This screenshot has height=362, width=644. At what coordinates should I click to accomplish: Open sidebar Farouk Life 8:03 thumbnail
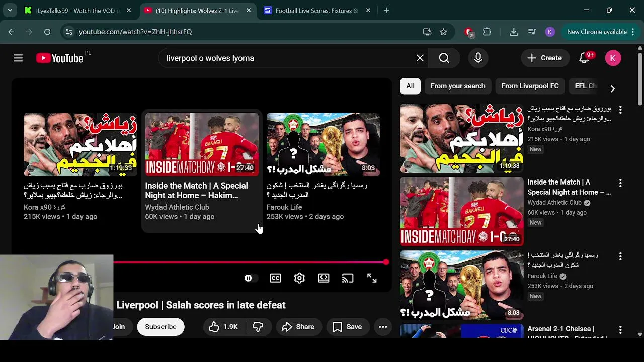point(462,285)
